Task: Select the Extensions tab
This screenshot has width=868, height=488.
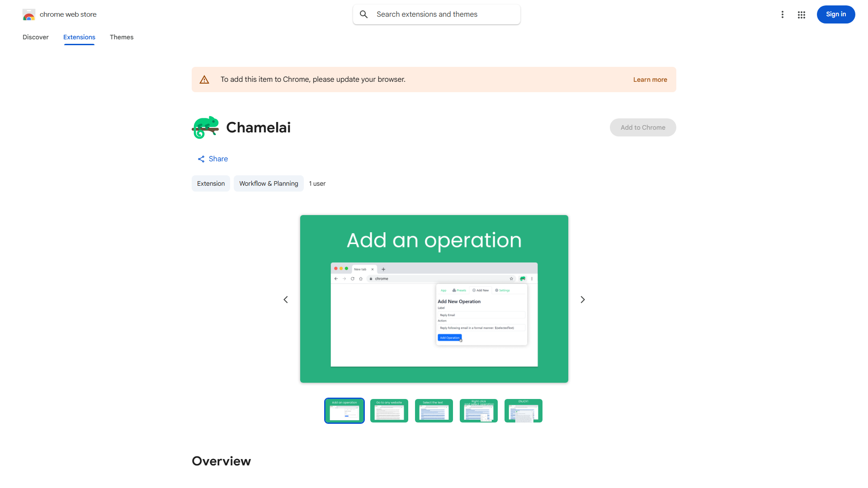Action: pos(79,37)
